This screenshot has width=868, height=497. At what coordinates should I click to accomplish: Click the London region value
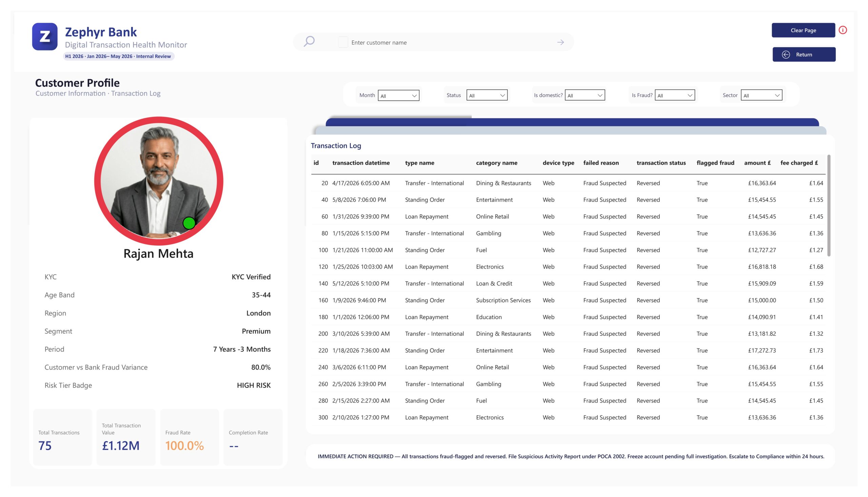click(x=259, y=313)
